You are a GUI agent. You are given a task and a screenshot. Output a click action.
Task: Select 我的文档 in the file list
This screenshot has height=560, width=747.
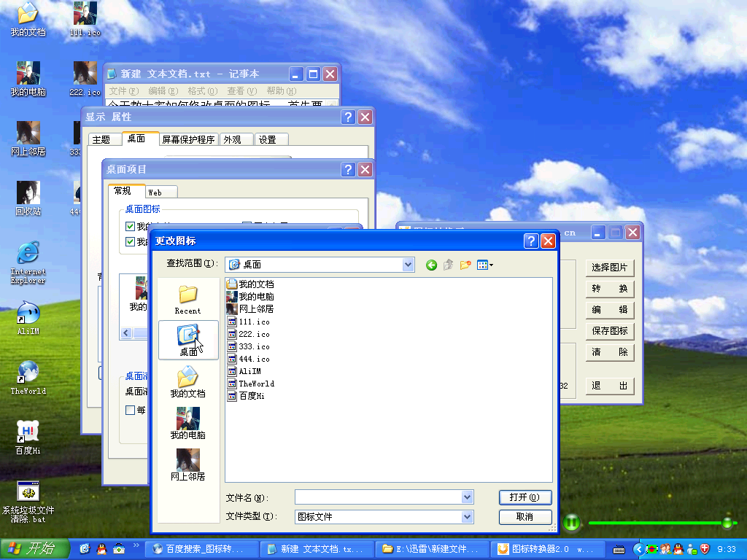pos(251,284)
